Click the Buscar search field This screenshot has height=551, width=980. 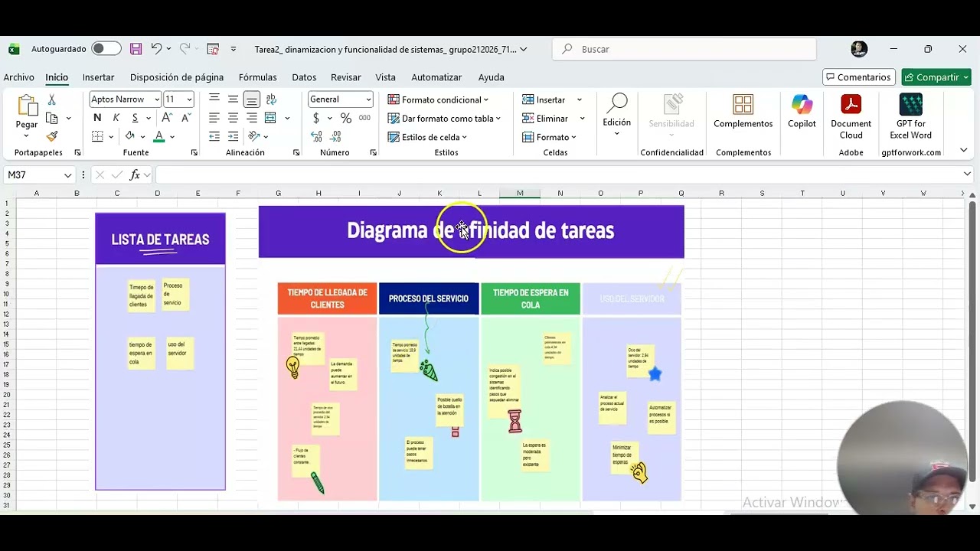click(x=684, y=49)
